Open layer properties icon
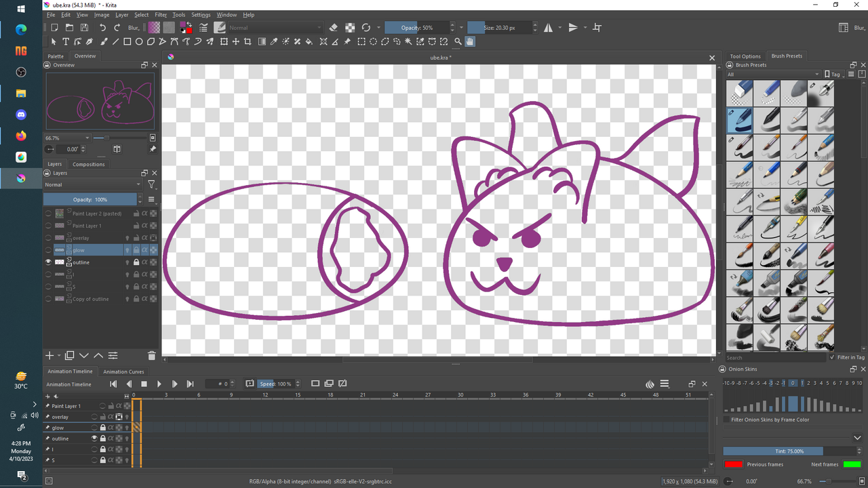 click(113, 355)
